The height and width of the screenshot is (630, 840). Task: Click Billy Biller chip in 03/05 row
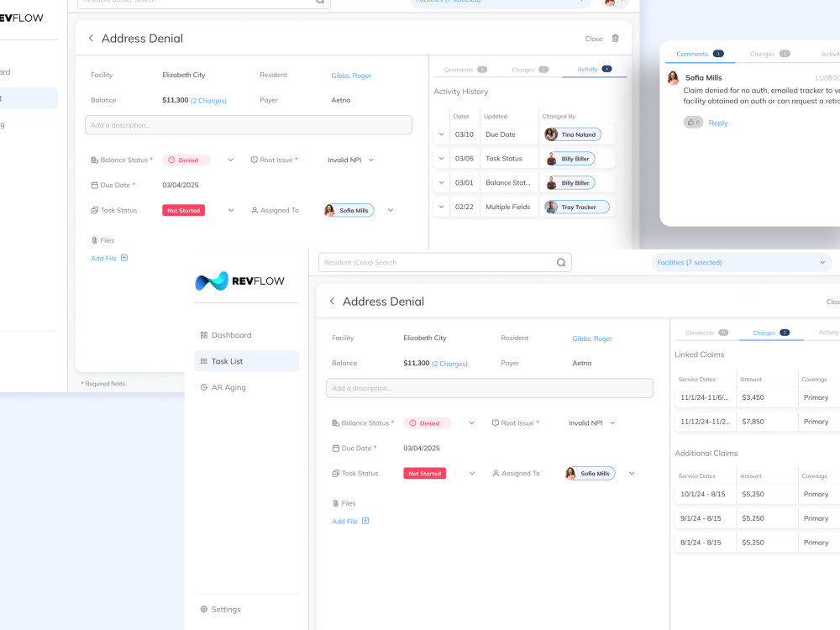coord(570,159)
